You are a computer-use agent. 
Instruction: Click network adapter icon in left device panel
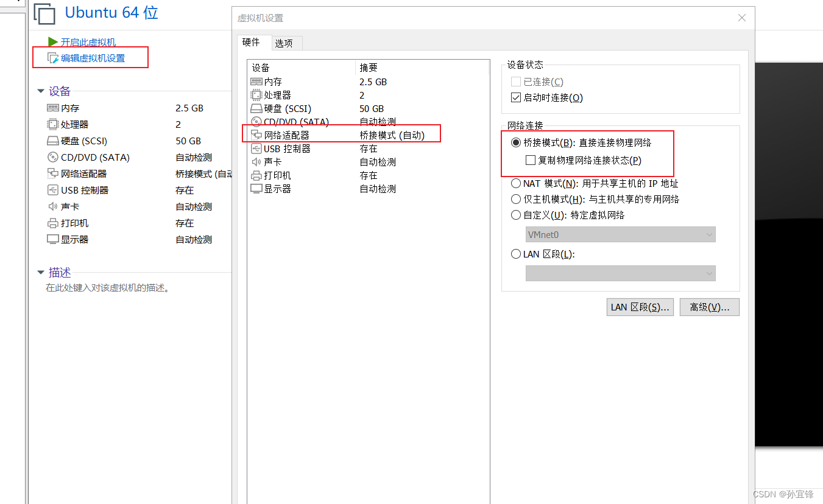click(52, 173)
